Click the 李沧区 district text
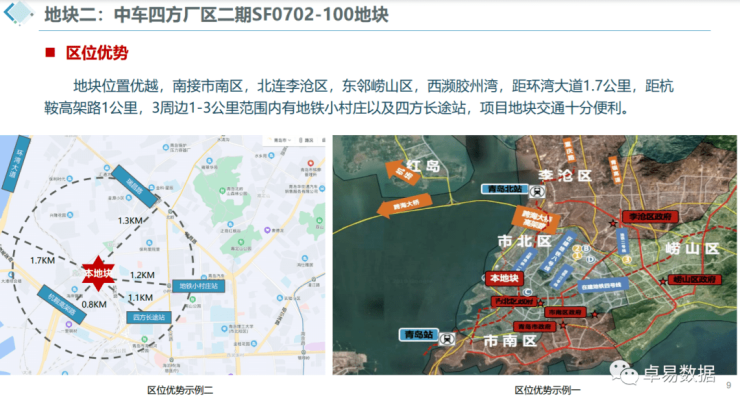Image resolution: width=740 pixels, height=407 pixels. click(565, 176)
